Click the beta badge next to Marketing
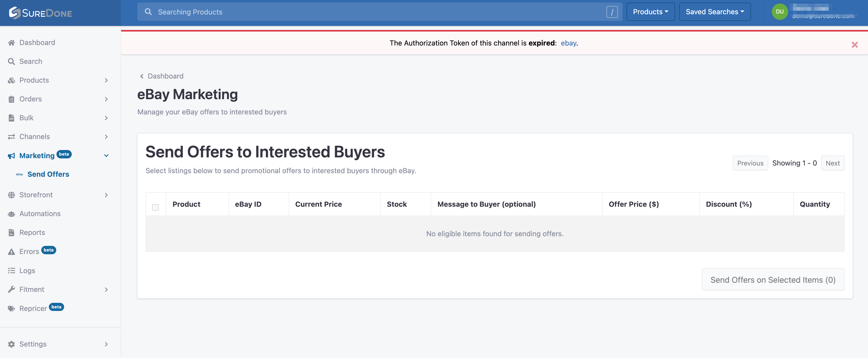 64,154
